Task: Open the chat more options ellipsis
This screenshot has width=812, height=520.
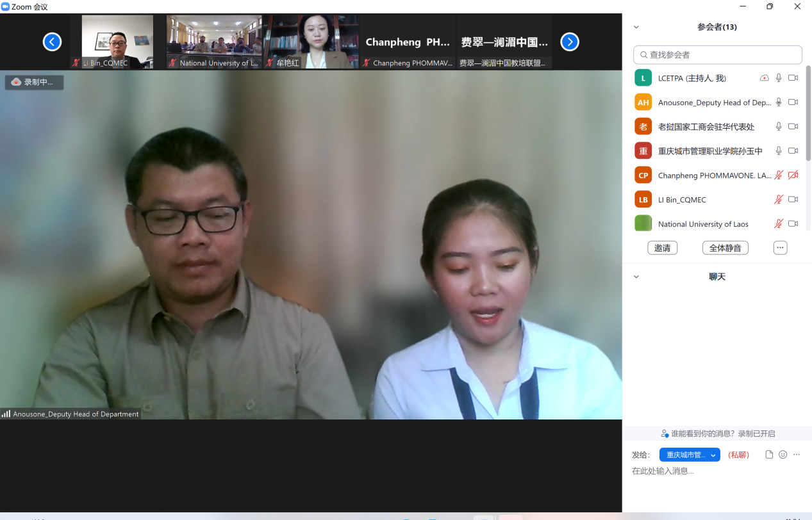Action: point(797,455)
